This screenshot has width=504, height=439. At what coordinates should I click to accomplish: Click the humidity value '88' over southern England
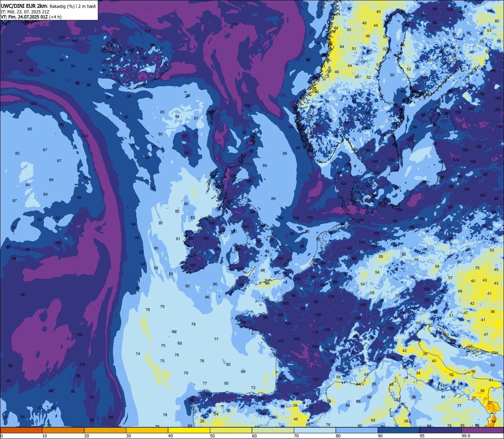point(263,270)
